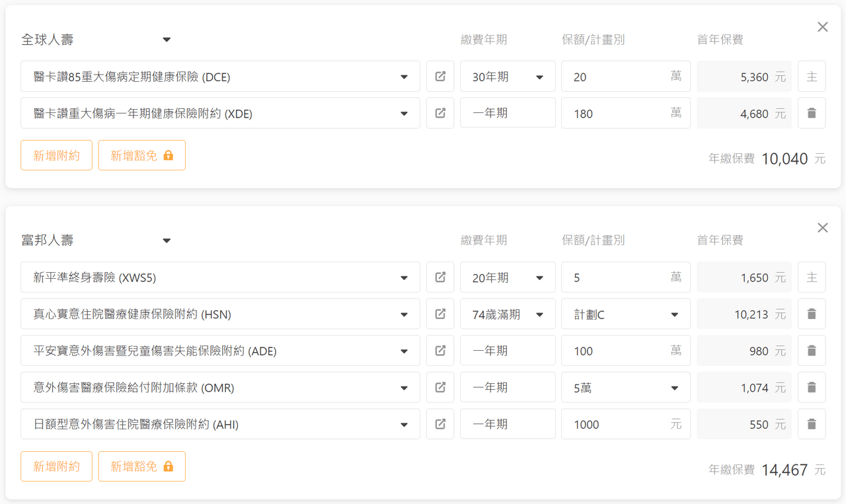Viewport: 846px width, 504px height.
Task: Select the 74歲滿期 term dropdown
Action: pos(507,314)
